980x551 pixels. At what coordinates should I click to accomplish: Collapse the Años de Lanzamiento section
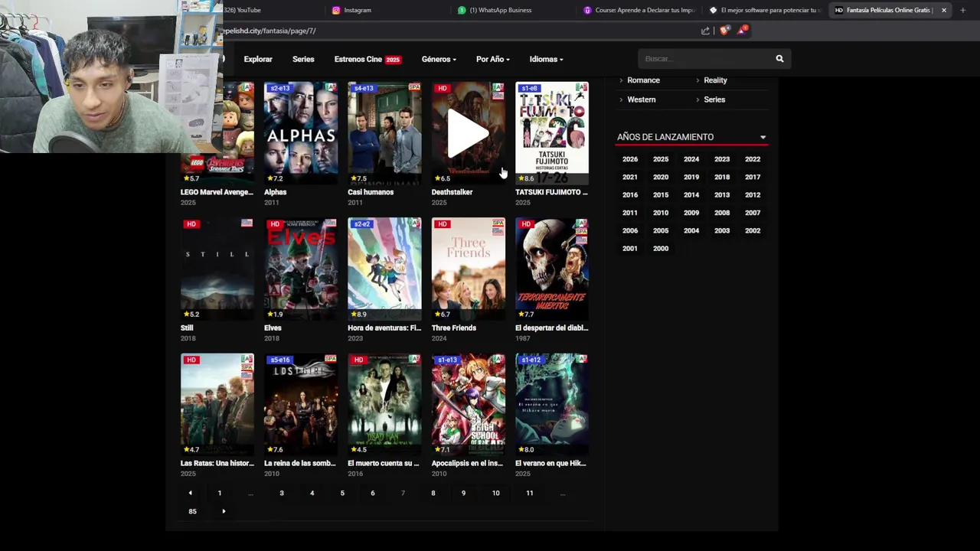763,137
